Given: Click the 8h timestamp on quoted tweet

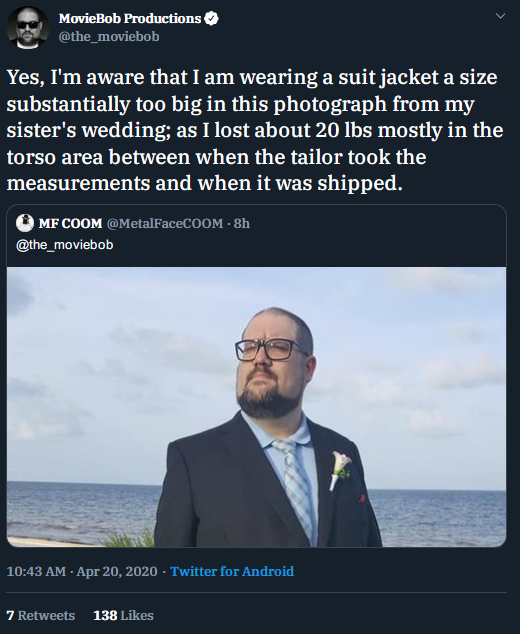Looking at the screenshot, I should pyautogui.click(x=242, y=224).
